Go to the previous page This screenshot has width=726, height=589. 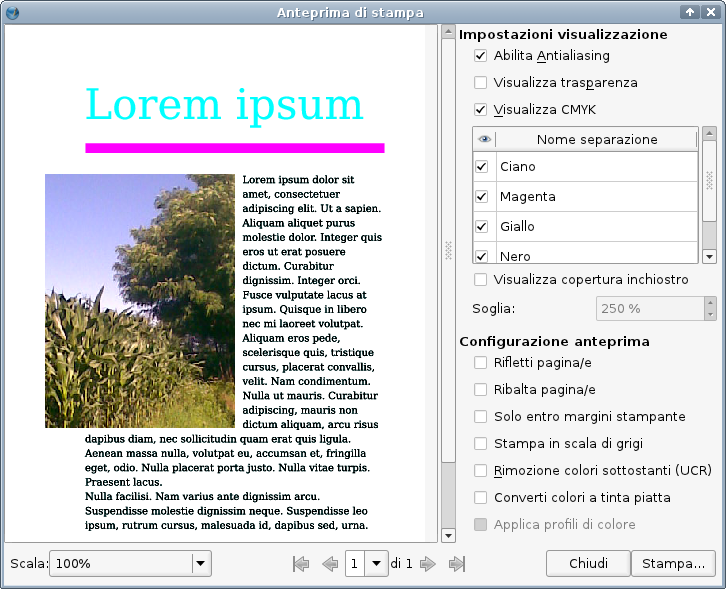point(330,564)
